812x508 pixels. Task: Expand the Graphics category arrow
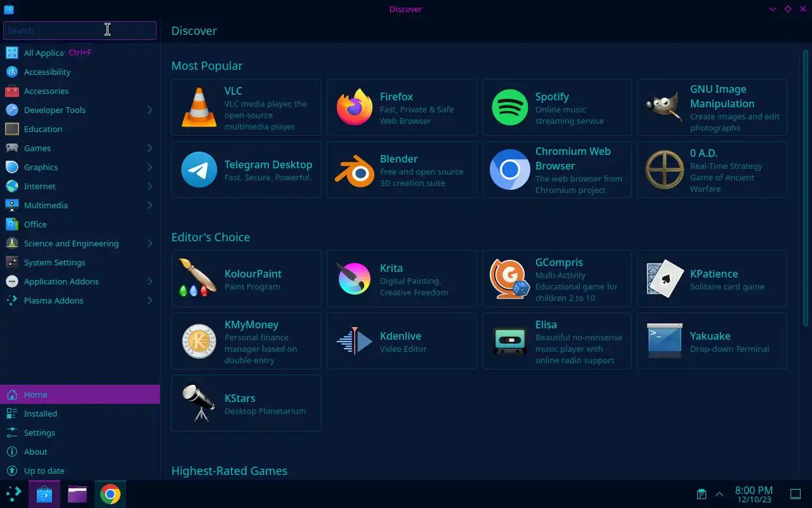pos(150,167)
